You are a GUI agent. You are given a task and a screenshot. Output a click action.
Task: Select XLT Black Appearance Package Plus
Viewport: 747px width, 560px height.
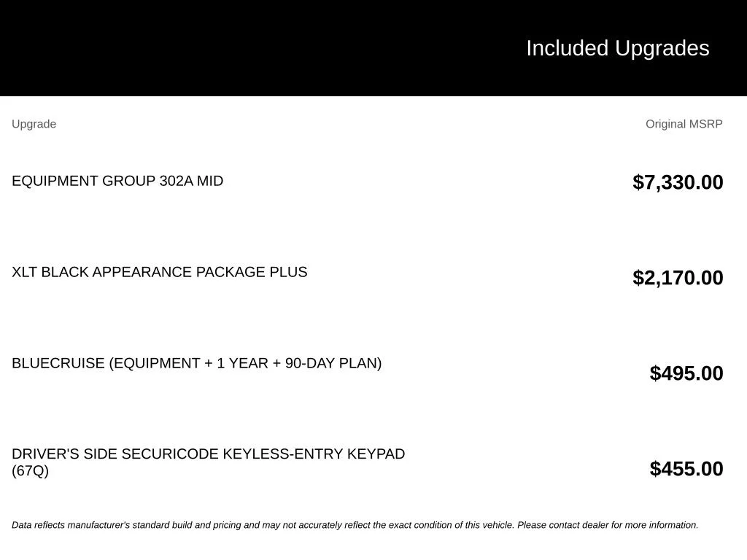point(160,272)
